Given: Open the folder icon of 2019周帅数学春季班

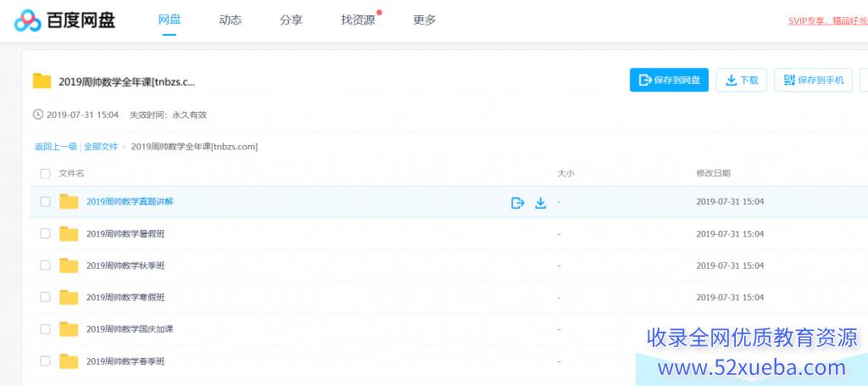Looking at the screenshot, I should click(x=70, y=361).
